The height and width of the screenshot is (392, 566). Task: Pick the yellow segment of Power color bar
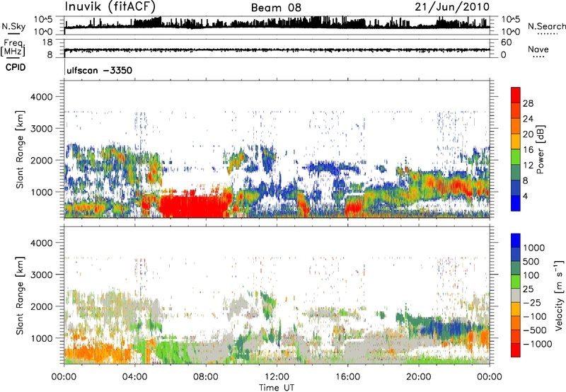[516, 141]
